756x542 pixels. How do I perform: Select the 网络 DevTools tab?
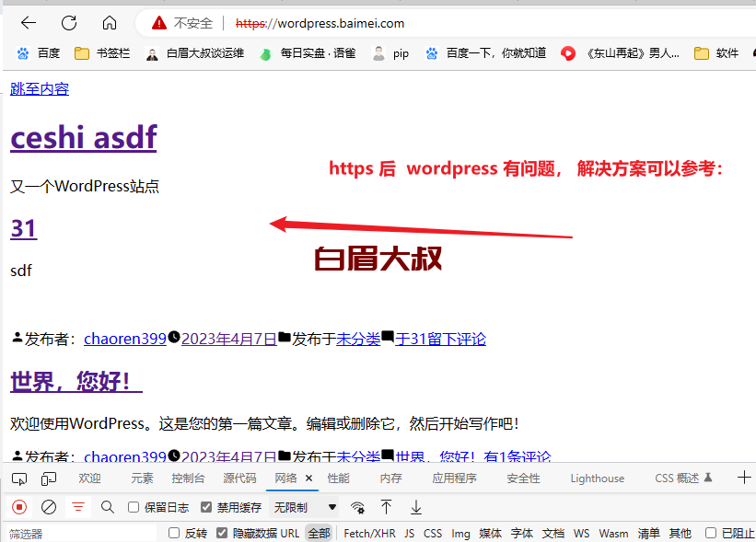[x=285, y=479]
